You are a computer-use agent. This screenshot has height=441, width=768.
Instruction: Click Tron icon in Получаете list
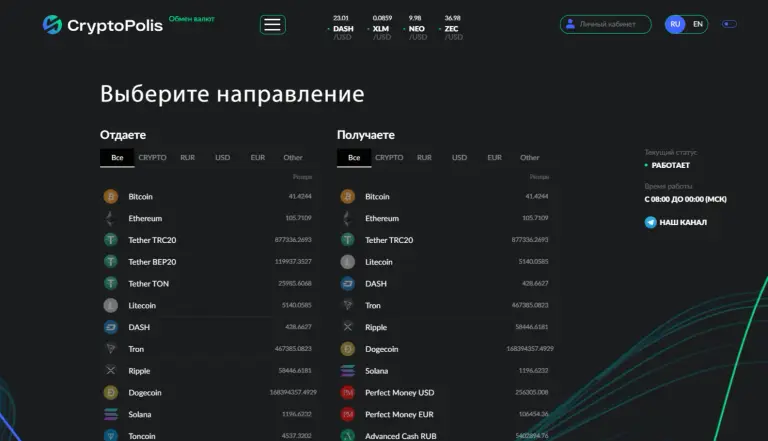[x=348, y=305]
